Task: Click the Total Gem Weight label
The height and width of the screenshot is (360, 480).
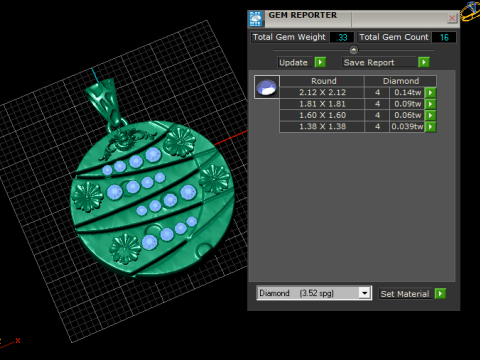Action: 289,37
